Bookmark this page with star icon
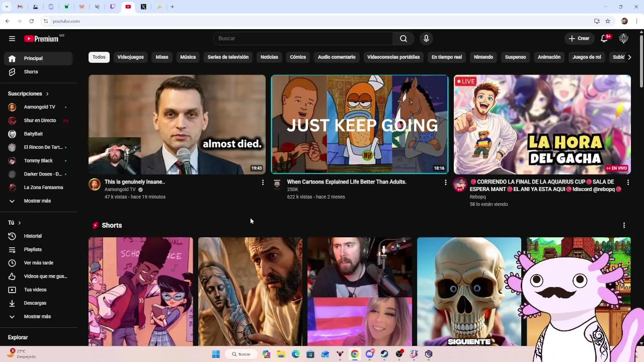 608,21
